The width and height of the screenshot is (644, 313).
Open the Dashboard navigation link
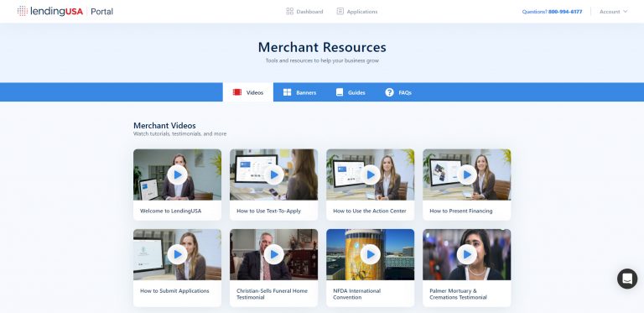pos(304,12)
